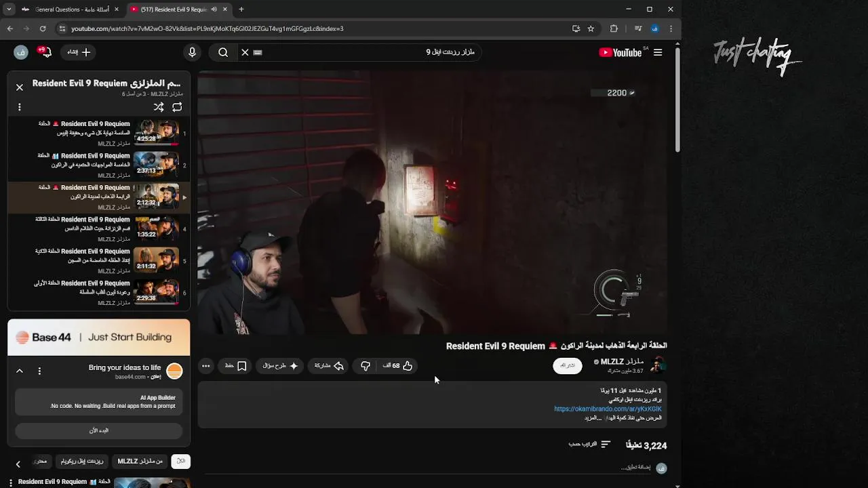Viewport: 868px width, 488px height.
Task: Open YouTube notifications bell
Action: tap(45, 52)
